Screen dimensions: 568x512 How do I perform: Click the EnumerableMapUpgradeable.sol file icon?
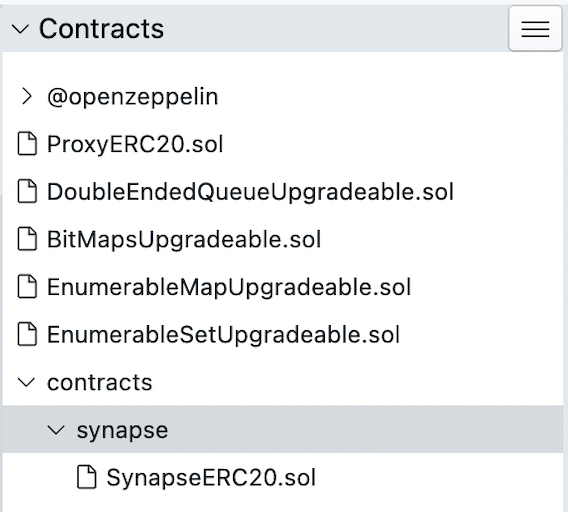tap(27, 287)
